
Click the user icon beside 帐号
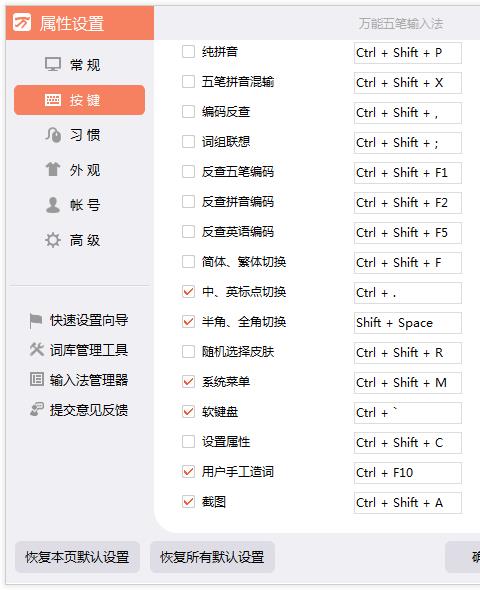click(x=53, y=205)
